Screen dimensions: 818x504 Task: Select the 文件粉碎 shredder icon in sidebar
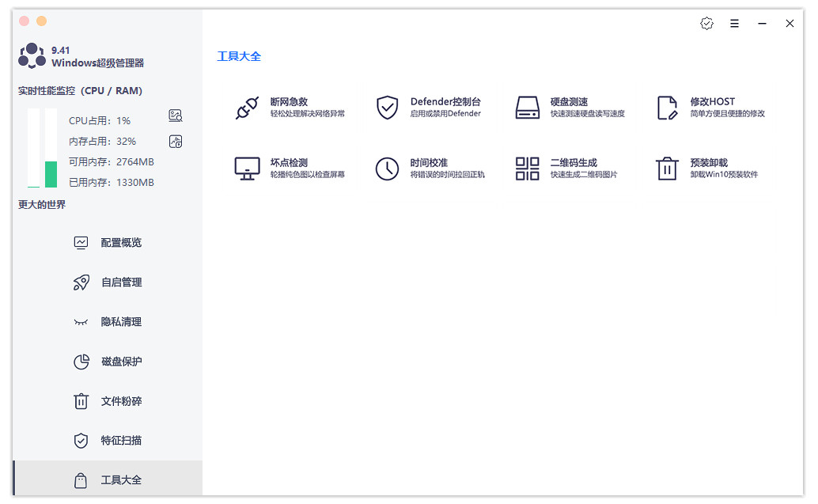81,401
